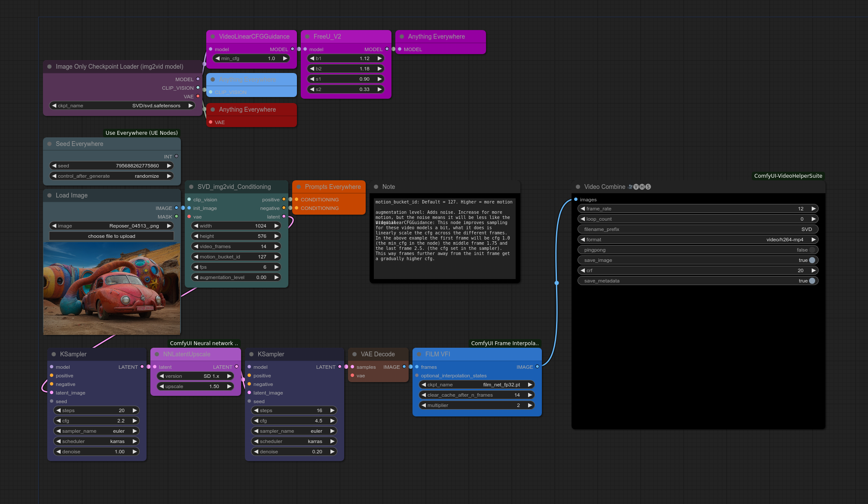Click the FreeU_V2 node collapse dot
Image resolution: width=868 pixels, height=504 pixels.
point(307,36)
